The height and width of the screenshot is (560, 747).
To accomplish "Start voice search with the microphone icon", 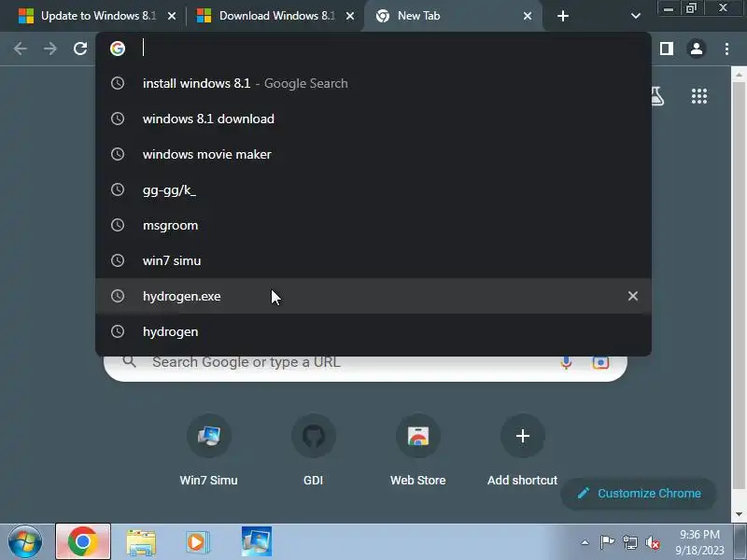I will [x=566, y=362].
